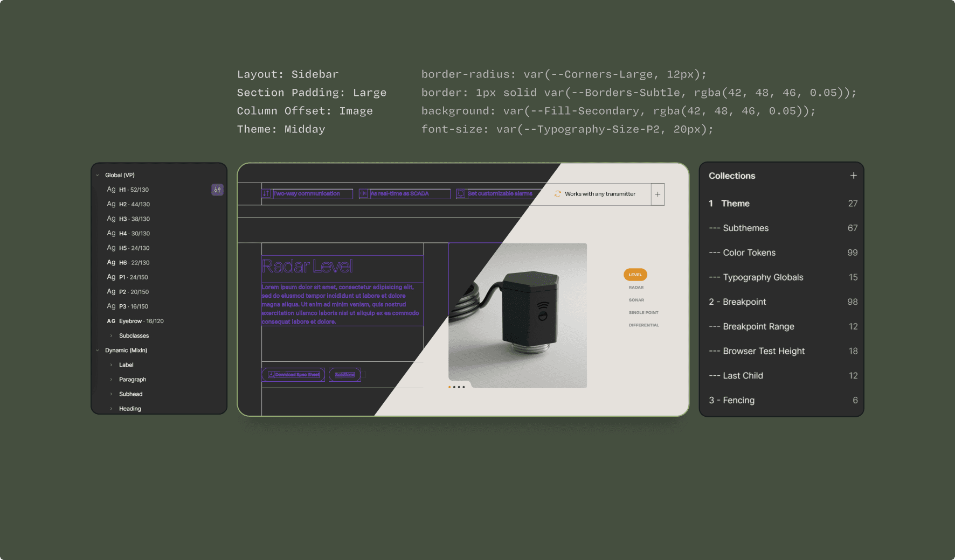This screenshot has width=955, height=560.
Task: Click the Collections panel title
Action: tap(732, 176)
